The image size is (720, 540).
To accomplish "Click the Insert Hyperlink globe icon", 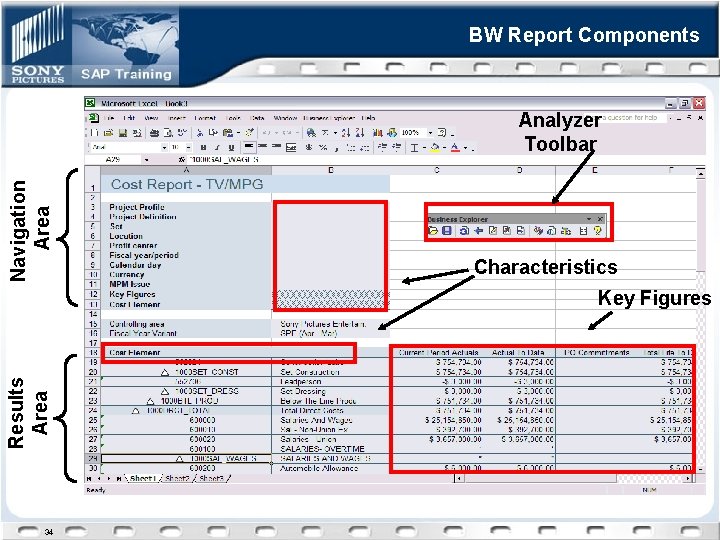I will (311, 133).
